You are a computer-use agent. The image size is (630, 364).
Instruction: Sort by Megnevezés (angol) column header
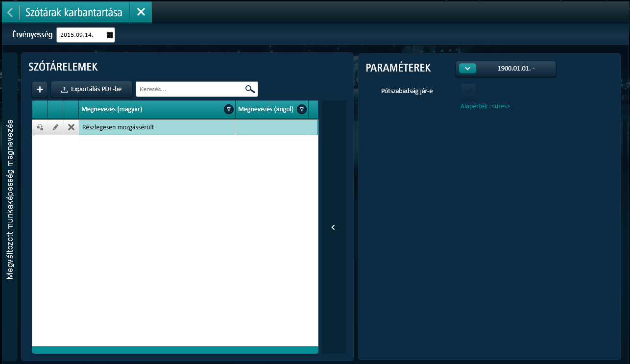(x=265, y=109)
